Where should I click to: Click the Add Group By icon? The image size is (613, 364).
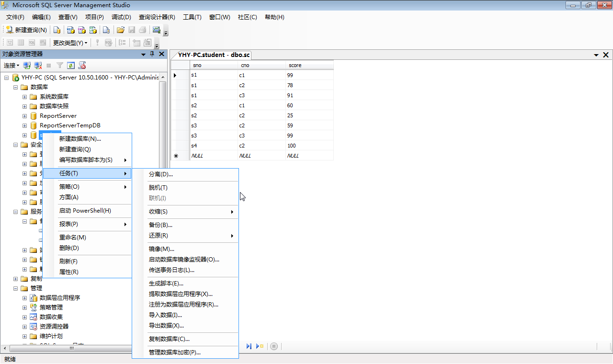[x=123, y=43]
